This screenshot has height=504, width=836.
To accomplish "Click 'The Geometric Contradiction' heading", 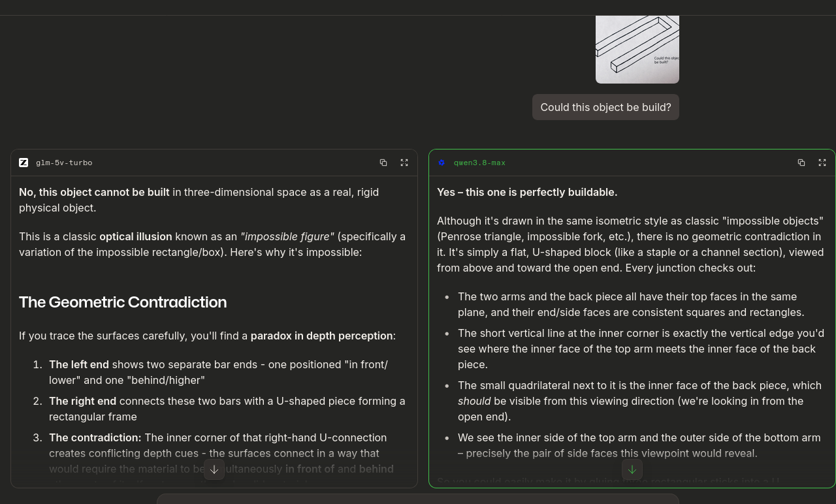I will [x=123, y=302].
